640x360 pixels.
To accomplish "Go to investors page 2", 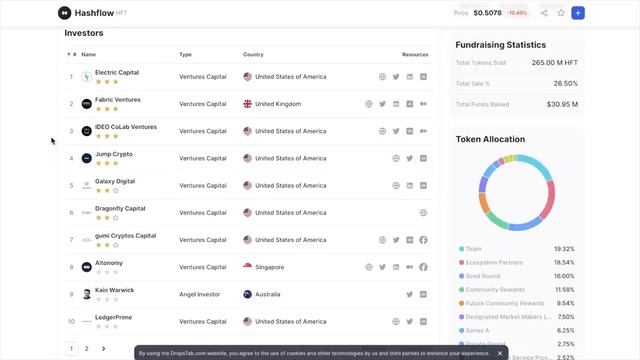I will pyautogui.click(x=87, y=349).
